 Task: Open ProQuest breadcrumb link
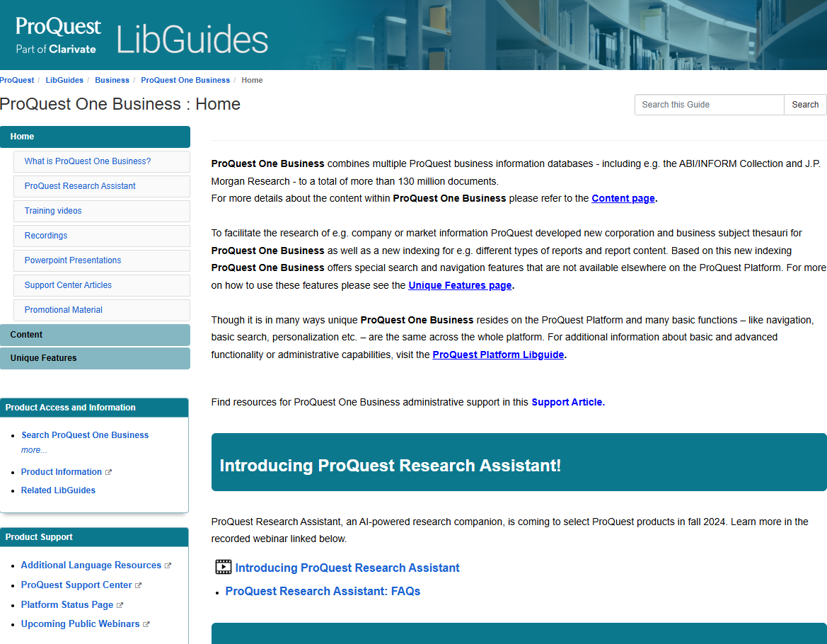tap(17, 80)
